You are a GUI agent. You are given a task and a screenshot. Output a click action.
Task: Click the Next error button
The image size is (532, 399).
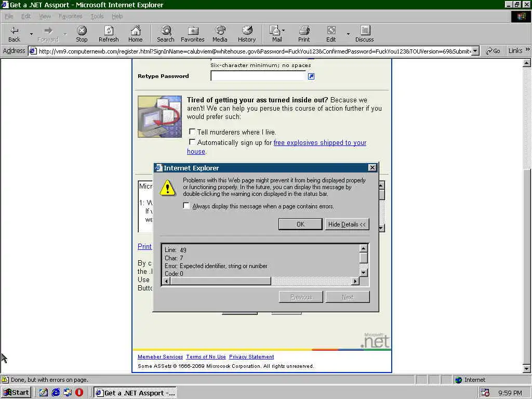tap(348, 297)
